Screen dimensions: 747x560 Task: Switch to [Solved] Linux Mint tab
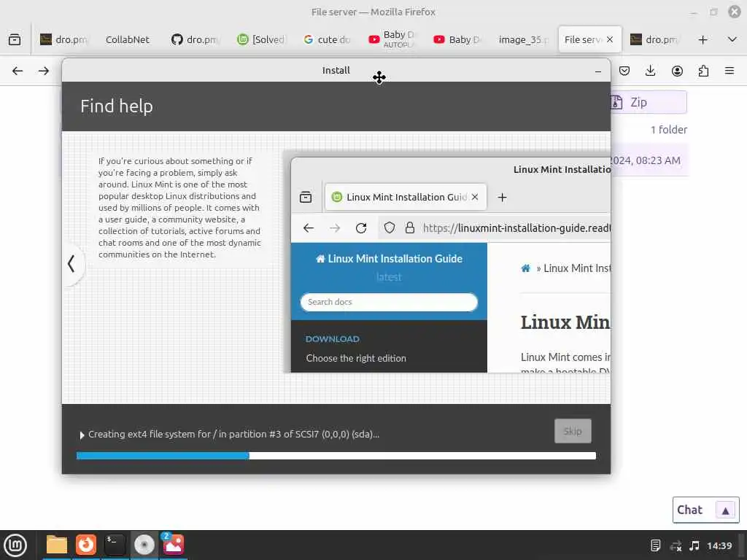pos(260,39)
